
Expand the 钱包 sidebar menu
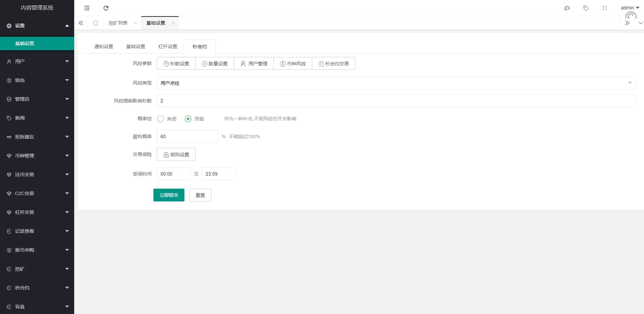[x=37, y=80]
